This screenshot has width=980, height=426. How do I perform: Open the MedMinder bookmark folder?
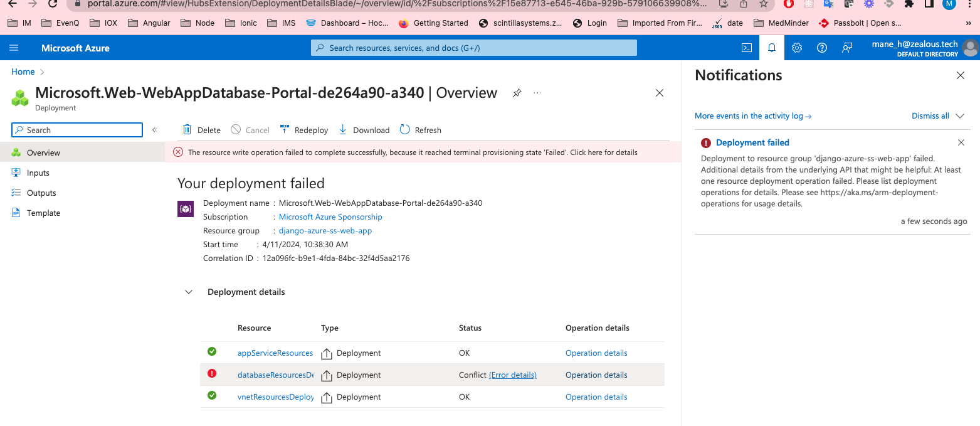pos(781,23)
